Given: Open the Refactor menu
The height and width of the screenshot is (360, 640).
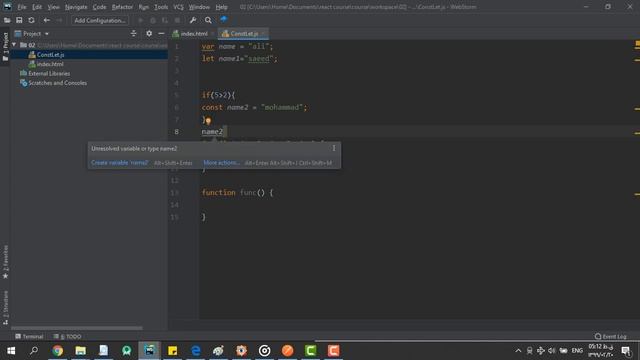Looking at the screenshot, I should pyautogui.click(x=122, y=7).
